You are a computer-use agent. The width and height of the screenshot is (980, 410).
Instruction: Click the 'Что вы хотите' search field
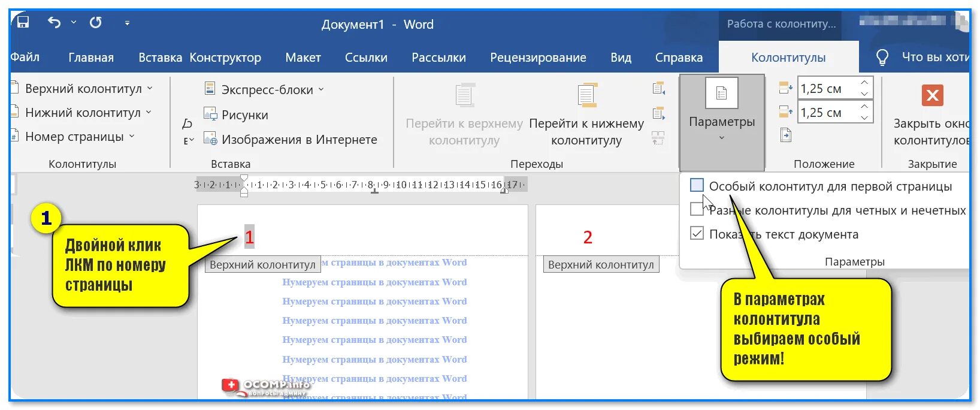point(934,58)
